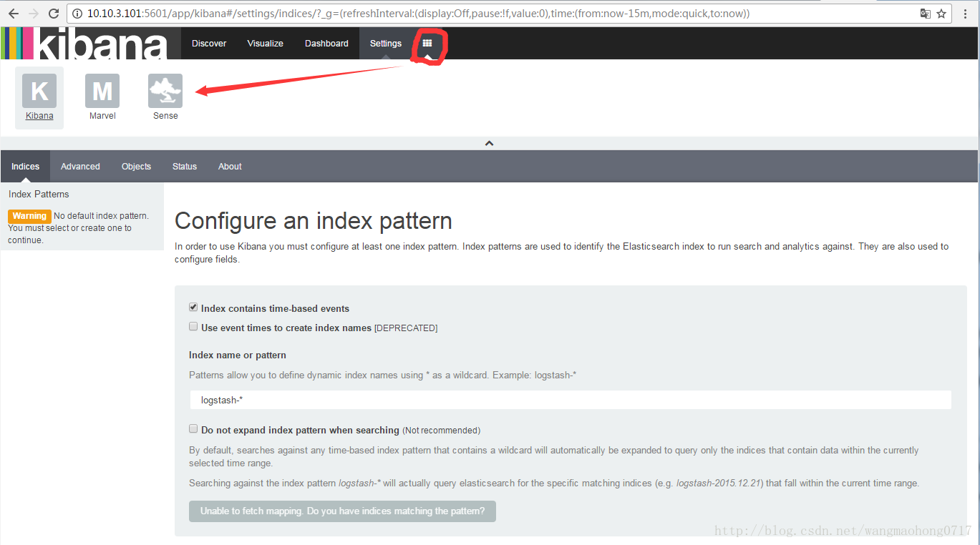Image resolution: width=980 pixels, height=545 pixels.
Task: View site info icon in address bar
Action: coord(77,14)
